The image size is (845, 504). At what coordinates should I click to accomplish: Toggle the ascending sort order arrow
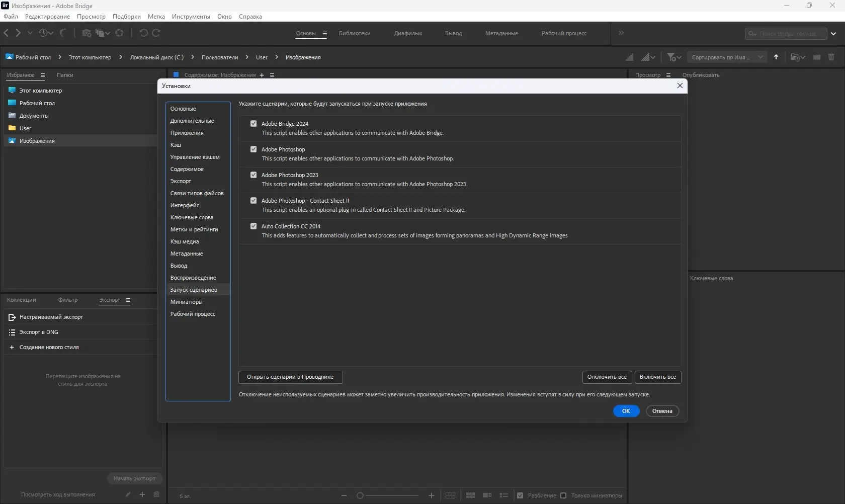[776, 57]
